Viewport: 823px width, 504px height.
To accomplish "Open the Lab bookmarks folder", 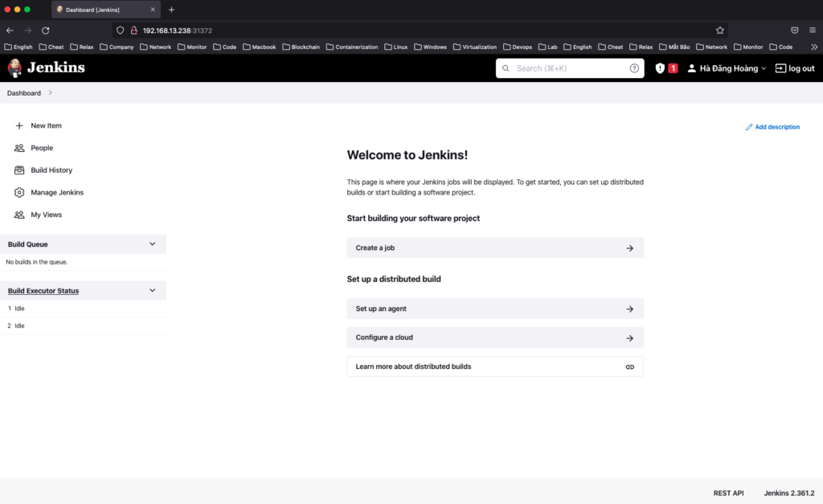I will pos(548,47).
